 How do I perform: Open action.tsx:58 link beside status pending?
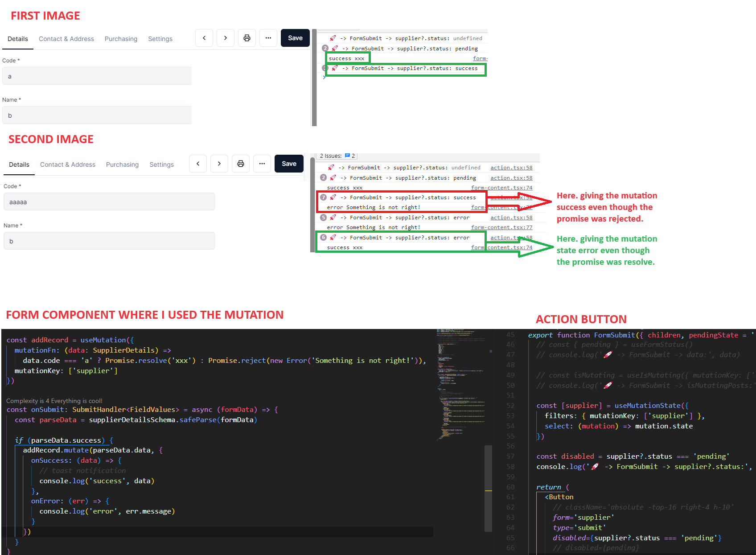click(x=511, y=178)
